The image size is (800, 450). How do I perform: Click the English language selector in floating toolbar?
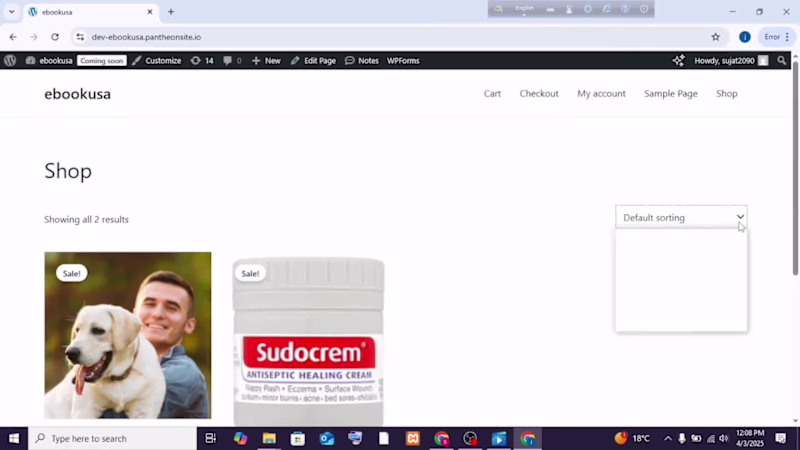click(524, 9)
